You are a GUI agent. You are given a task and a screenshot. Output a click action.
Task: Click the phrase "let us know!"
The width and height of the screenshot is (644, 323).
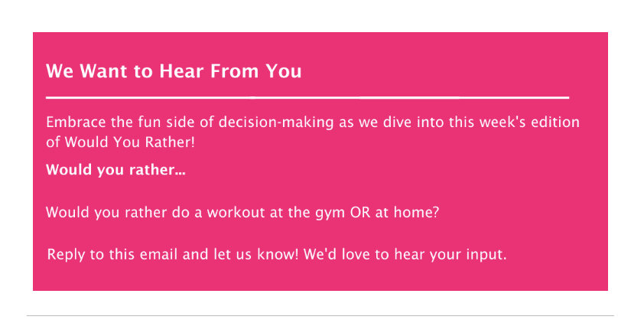256,254
